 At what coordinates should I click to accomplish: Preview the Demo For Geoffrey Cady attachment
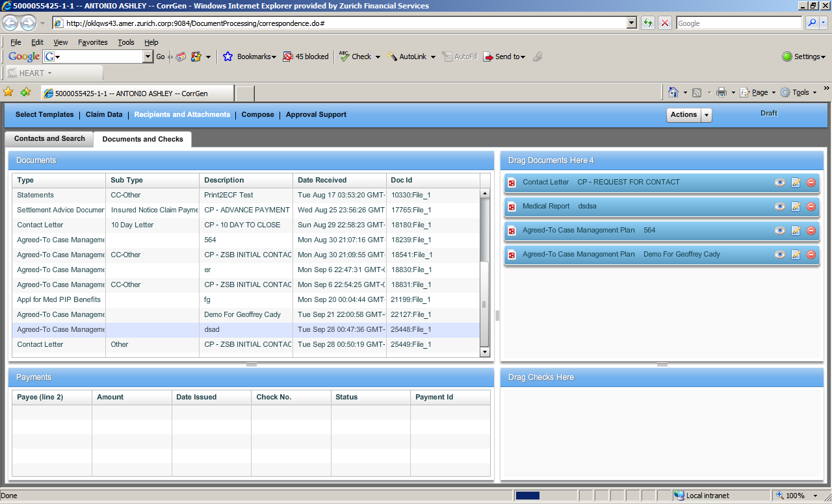click(x=780, y=255)
